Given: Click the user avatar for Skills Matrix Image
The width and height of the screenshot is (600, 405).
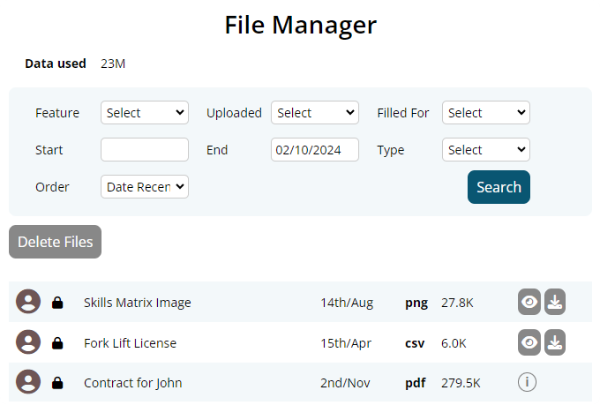Looking at the screenshot, I should point(28,302).
